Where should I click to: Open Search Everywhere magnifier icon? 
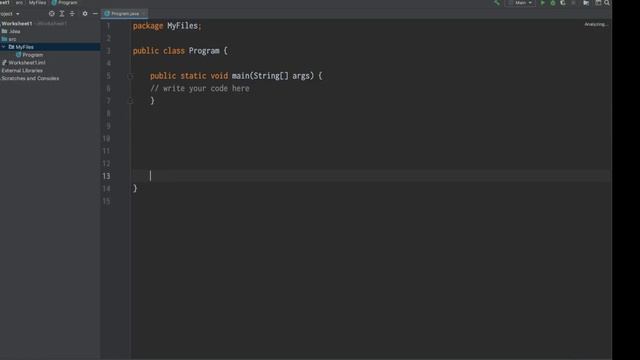(x=607, y=3)
